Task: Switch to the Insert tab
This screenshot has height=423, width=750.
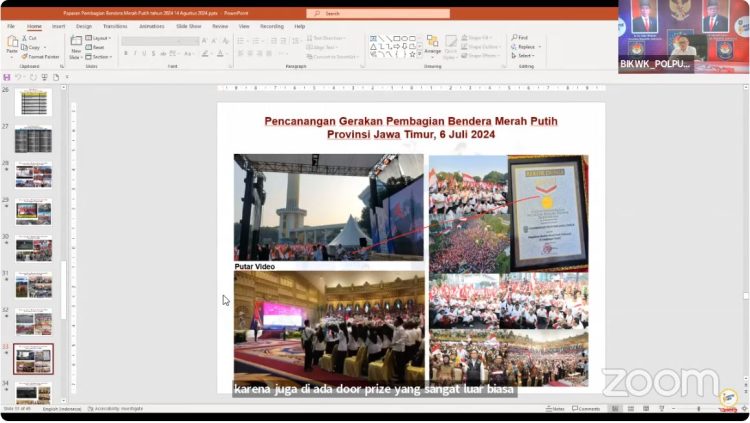Action: click(58, 26)
